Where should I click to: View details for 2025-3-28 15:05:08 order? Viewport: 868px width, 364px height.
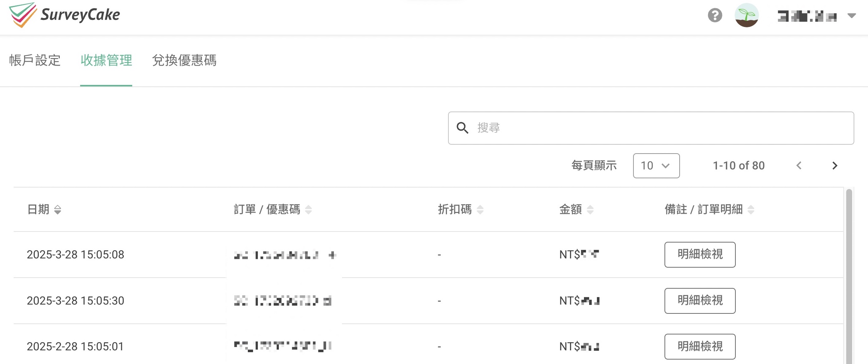(x=700, y=255)
